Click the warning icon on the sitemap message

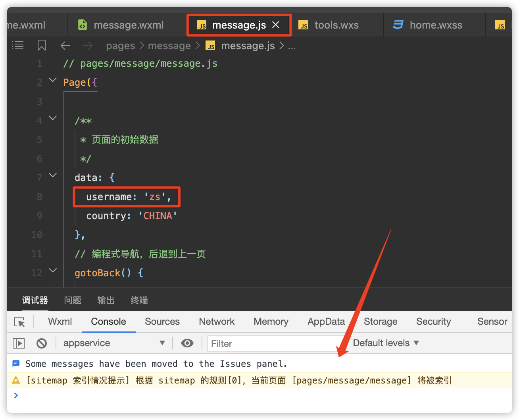[16, 380]
